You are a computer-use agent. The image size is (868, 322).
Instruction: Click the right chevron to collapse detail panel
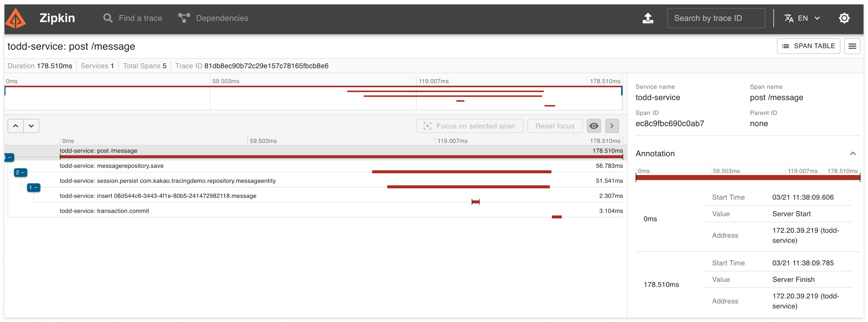tap(612, 126)
